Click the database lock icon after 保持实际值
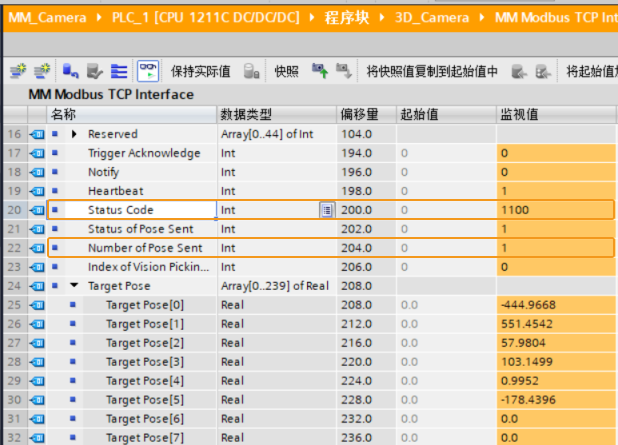 (251, 71)
